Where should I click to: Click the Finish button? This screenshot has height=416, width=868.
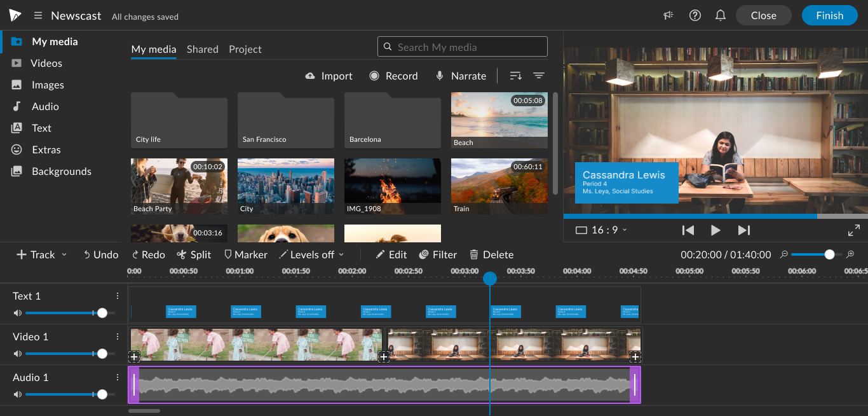click(829, 15)
